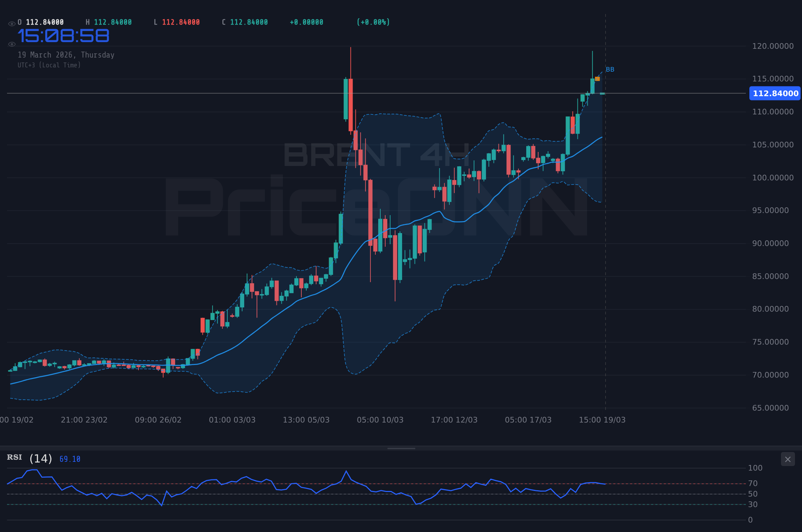Click the 120.00000 price scale value
This screenshot has height=532, width=802.
(x=773, y=46)
